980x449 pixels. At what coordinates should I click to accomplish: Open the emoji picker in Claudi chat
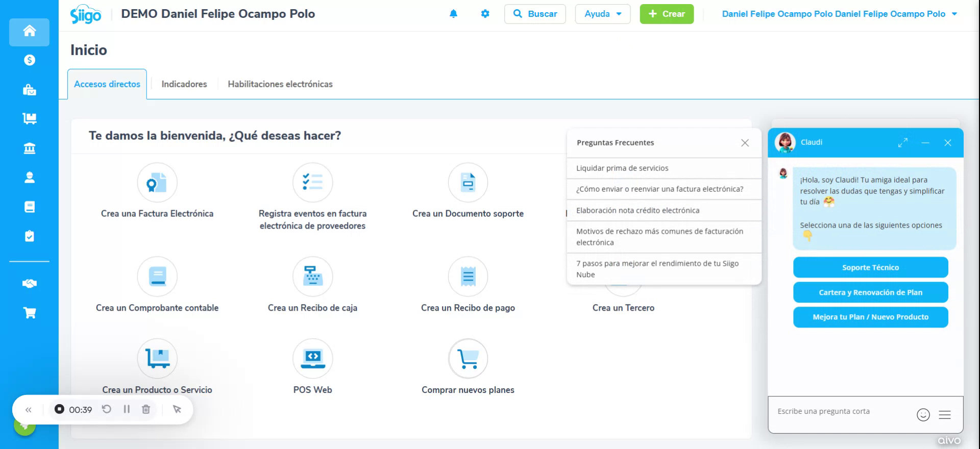(923, 415)
